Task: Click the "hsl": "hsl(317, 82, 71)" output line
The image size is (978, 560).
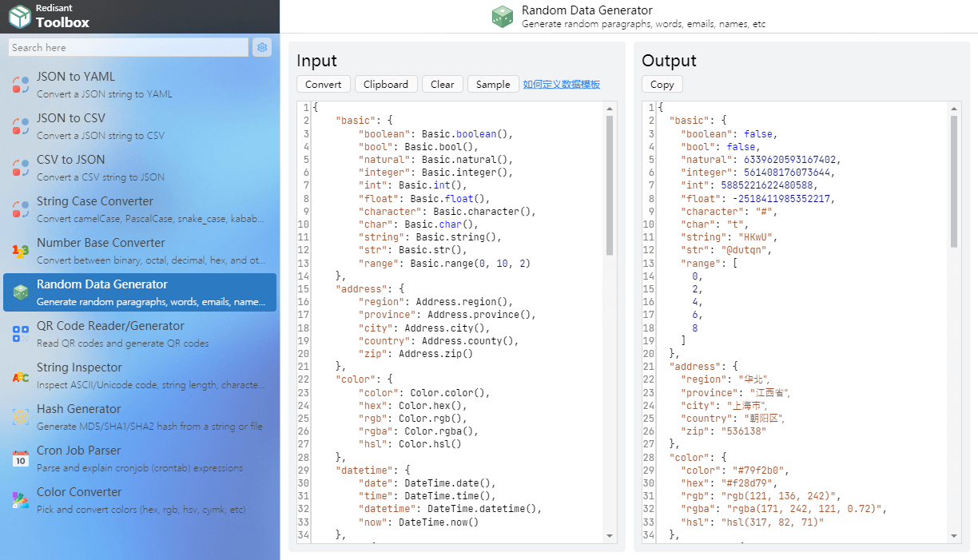Action: click(x=752, y=522)
